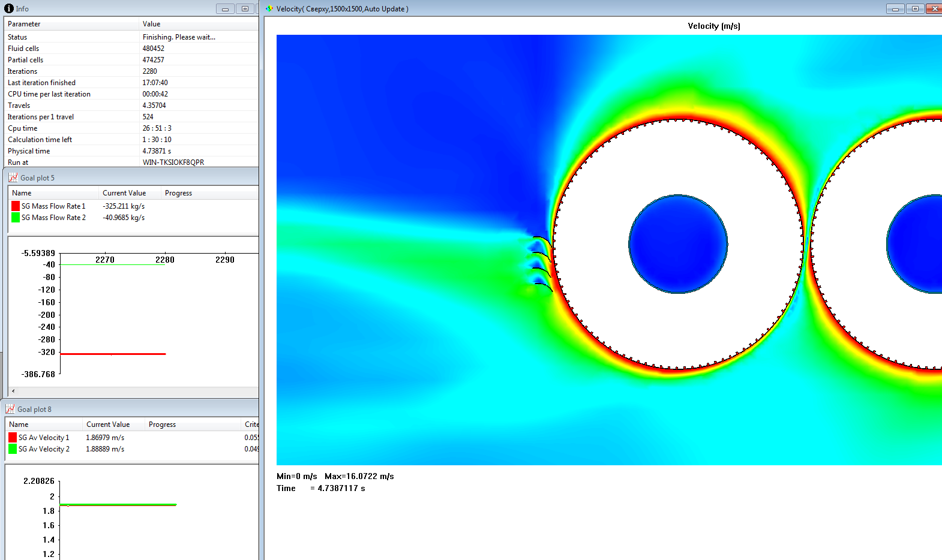Minimize the Info window
Image resolution: width=942 pixels, height=560 pixels.
(225, 9)
